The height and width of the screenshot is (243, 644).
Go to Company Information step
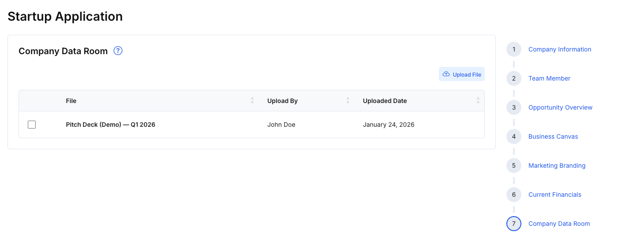(560, 49)
